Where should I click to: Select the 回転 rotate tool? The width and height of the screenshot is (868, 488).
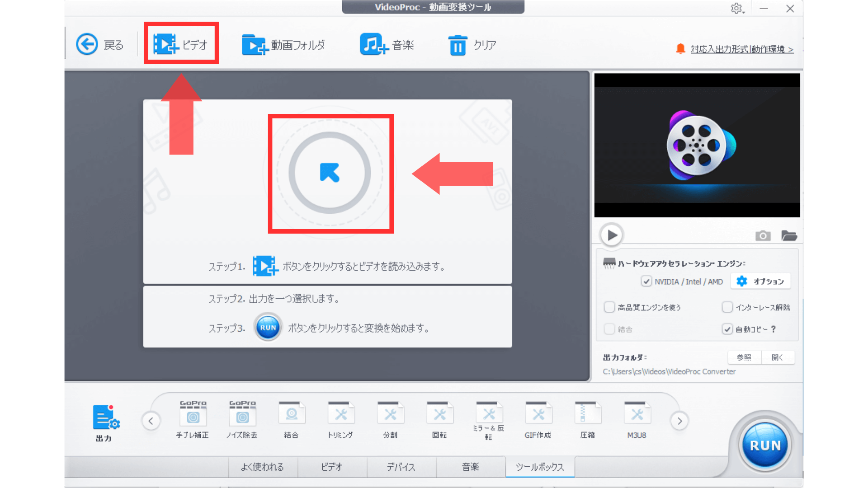(439, 420)
